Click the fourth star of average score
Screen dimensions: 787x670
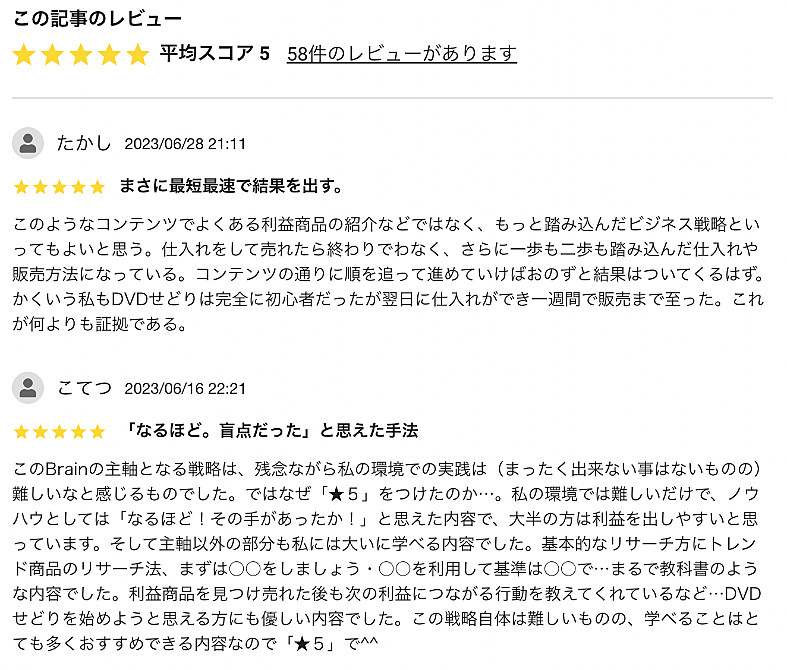pyautogui.click(x=109, y=54)
